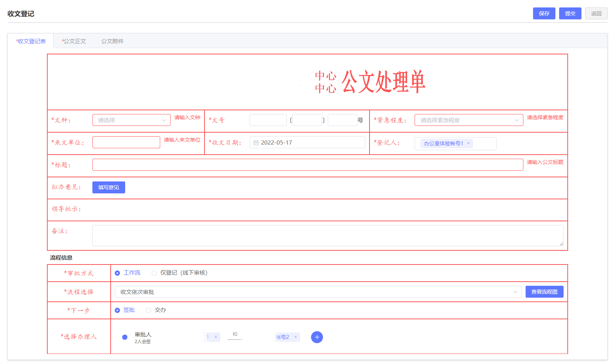Click 查看流程图 button
This screenshot has width=615, height=364.
click(x=544, y=292)
